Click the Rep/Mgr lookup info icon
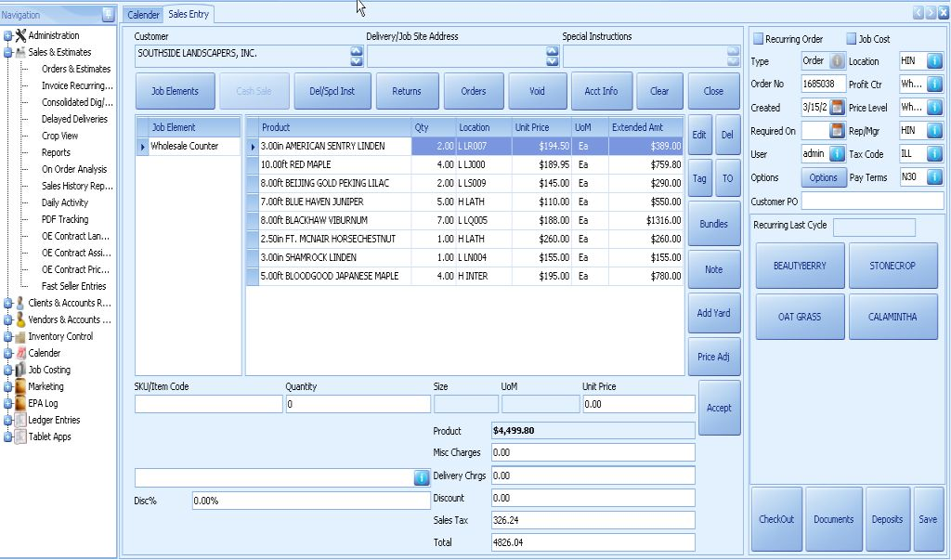This screenshot has width=951, height=560. click(x=934, y=131)
